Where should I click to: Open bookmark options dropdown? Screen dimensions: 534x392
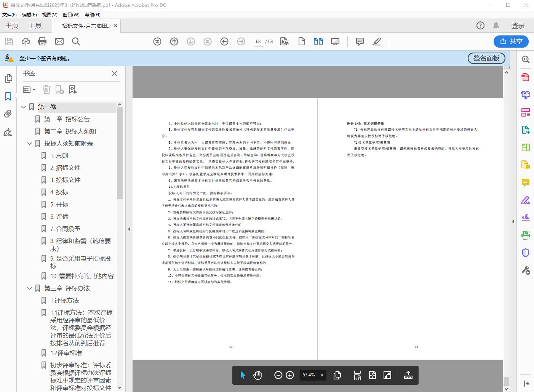(29, 90)
